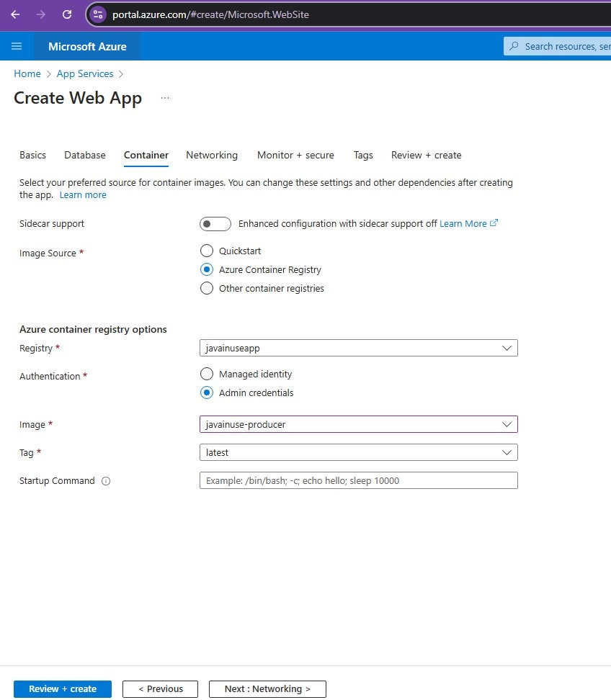Choose Other container registries option
This screenshot has width=611, height=700.
tap(207, 288)
